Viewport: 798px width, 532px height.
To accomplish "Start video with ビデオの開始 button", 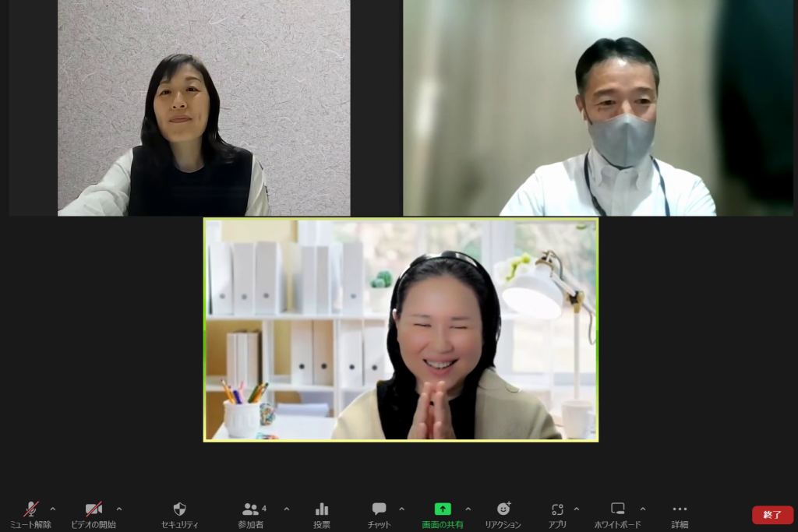I will click(x=94, y=509).
